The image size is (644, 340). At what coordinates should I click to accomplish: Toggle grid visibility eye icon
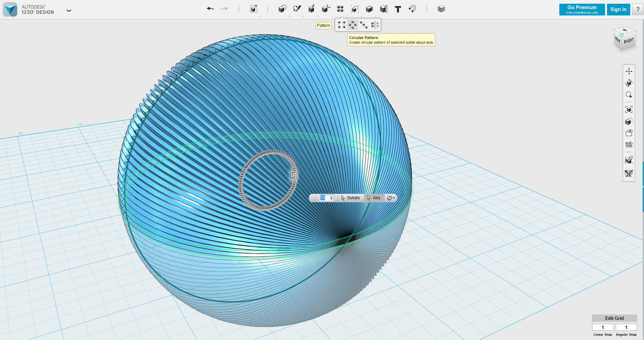point(629,145)
